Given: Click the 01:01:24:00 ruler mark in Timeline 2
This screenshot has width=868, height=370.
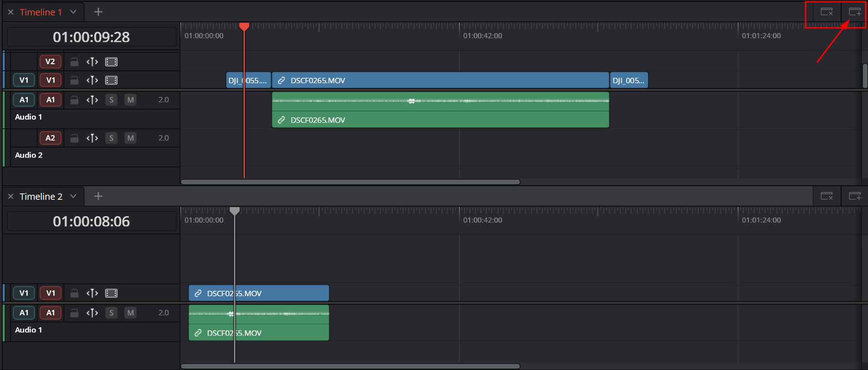Looking at the screenshot, I should point(761,220).
